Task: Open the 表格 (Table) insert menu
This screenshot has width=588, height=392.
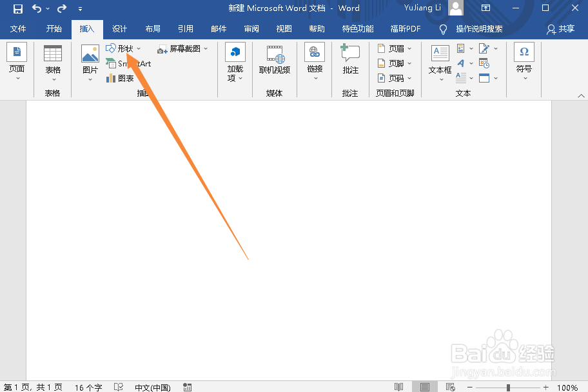Action: (53, 63)
